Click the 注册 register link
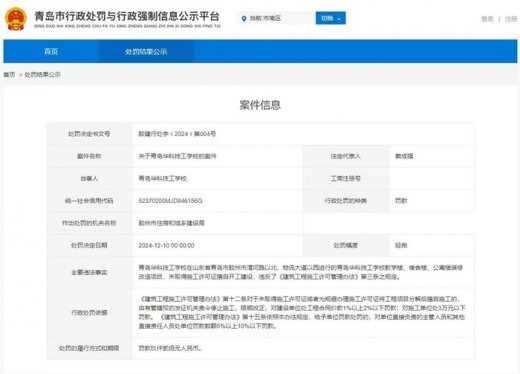The image size is (520, 374). [x=511, y=19]
